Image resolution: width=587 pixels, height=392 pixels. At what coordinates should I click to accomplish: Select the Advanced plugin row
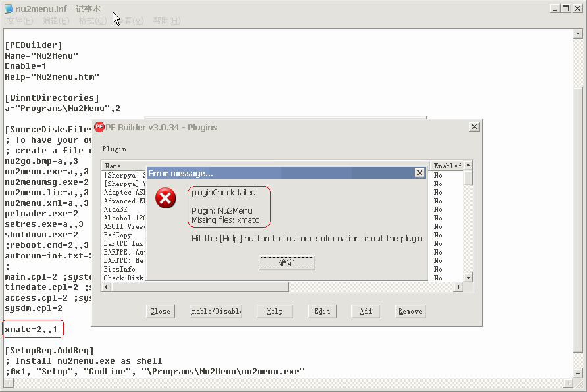[124, 201]
